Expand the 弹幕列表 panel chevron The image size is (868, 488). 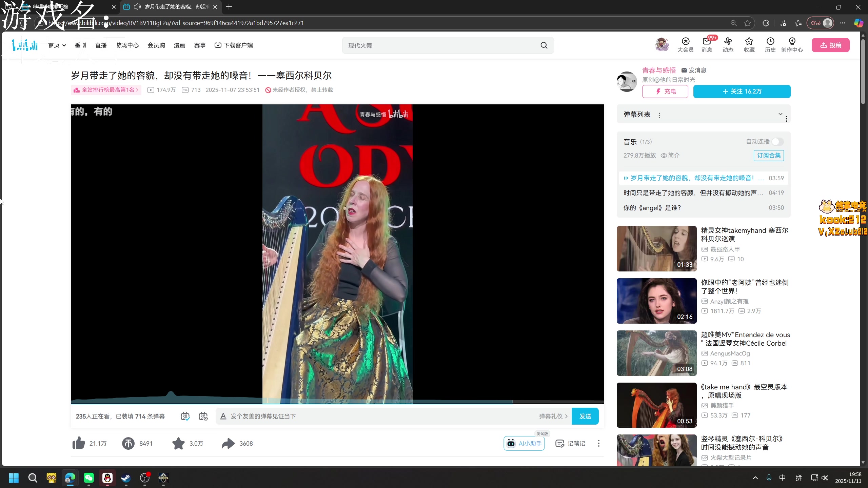pyautogui.click(x=780, y=114)
